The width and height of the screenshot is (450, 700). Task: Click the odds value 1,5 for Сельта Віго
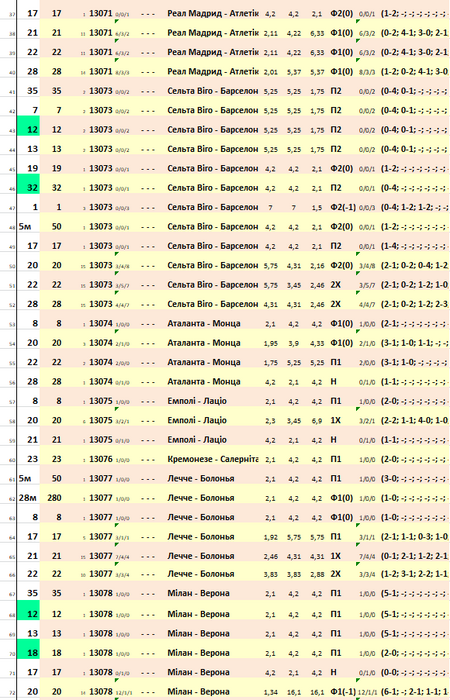click(x=317, y=208)
